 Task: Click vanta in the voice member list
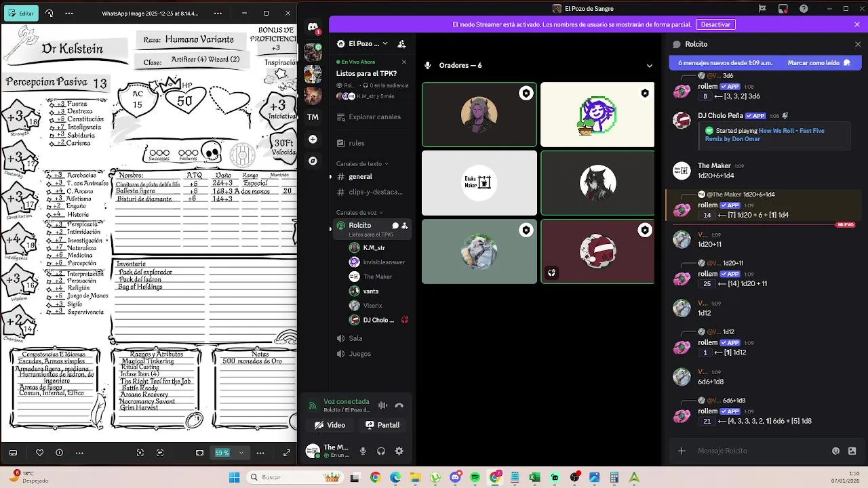(x=372, y=291)
